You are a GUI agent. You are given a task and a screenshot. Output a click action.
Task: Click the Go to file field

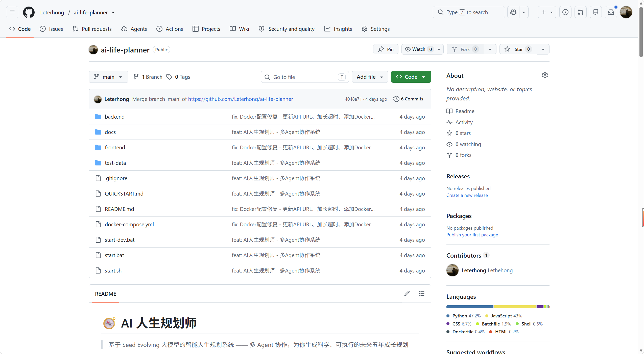click(305, 77)
